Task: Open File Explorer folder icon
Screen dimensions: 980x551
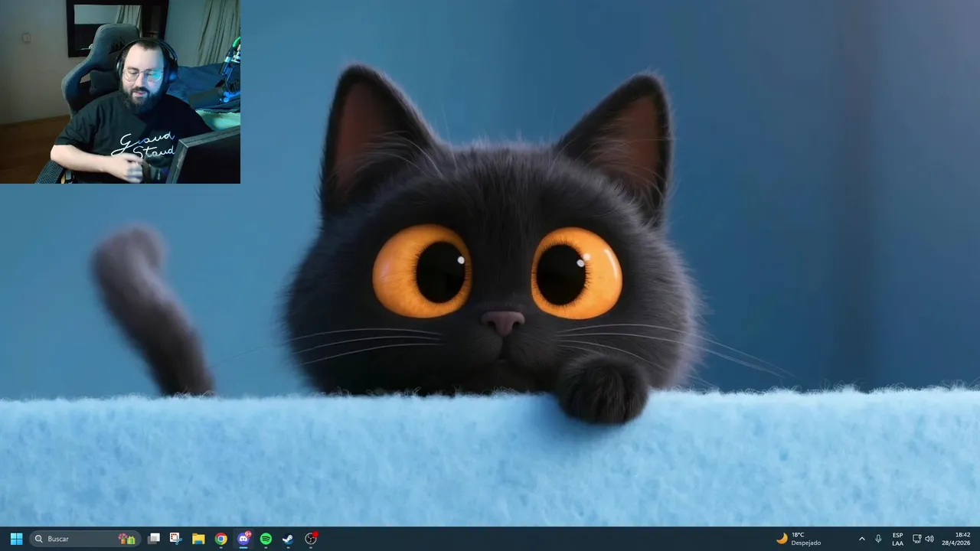Action: coord(198,539)
